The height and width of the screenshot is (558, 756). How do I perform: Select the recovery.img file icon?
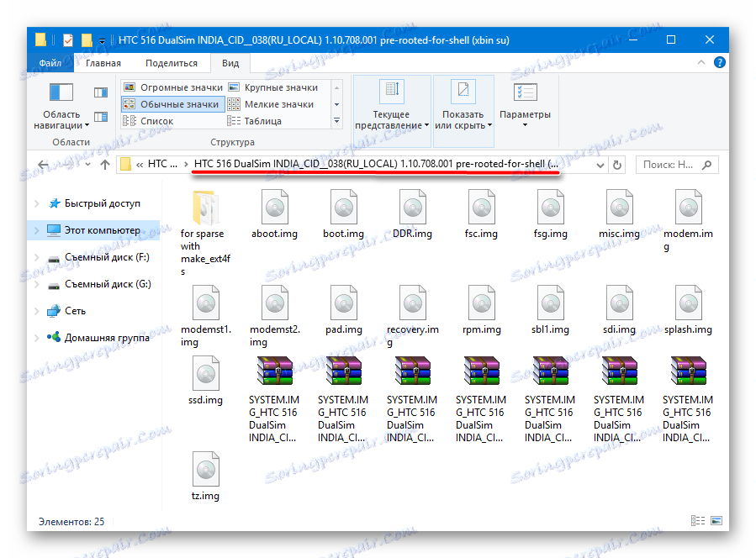pyautogui.click(x=412, y=303)
